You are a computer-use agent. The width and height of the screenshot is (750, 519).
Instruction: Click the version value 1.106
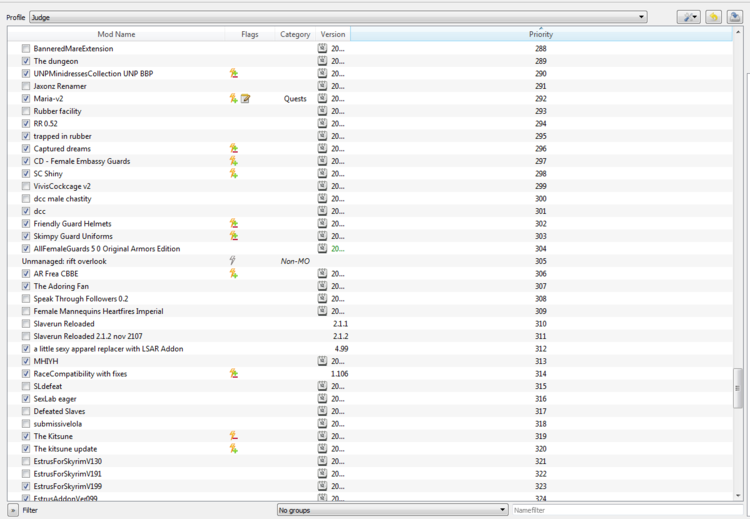tap(340, 374)
